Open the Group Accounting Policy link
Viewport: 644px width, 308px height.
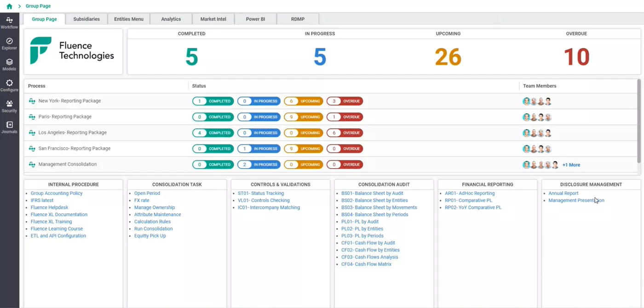tap(57, 194)
